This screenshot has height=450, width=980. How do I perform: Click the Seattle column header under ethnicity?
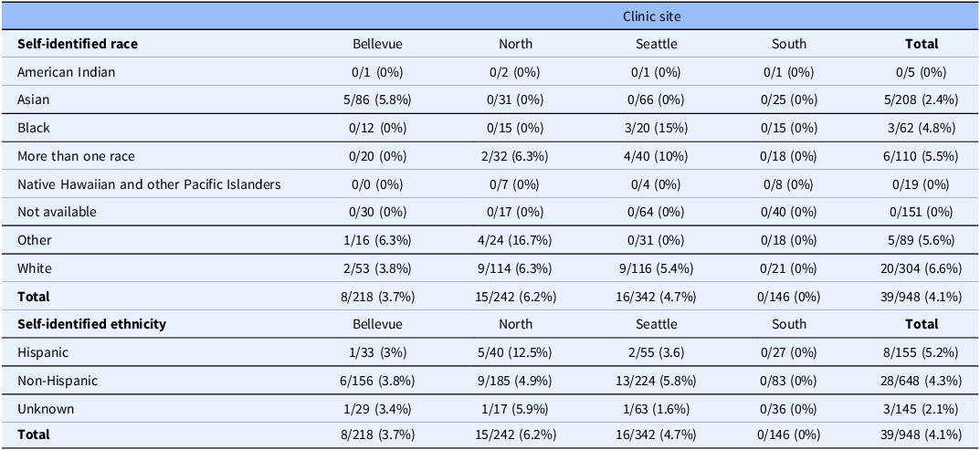tap(657, 324)
